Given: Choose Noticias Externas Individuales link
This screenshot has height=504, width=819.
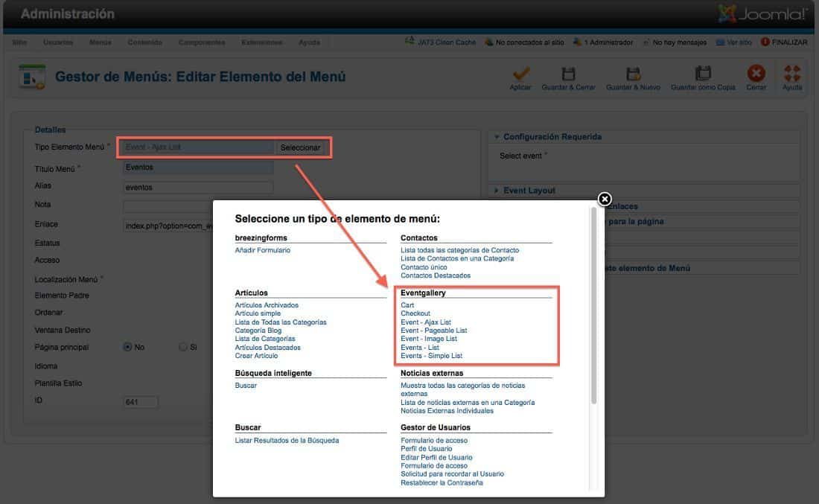Looking at the screenshot, I should click(x=447, y=411).
